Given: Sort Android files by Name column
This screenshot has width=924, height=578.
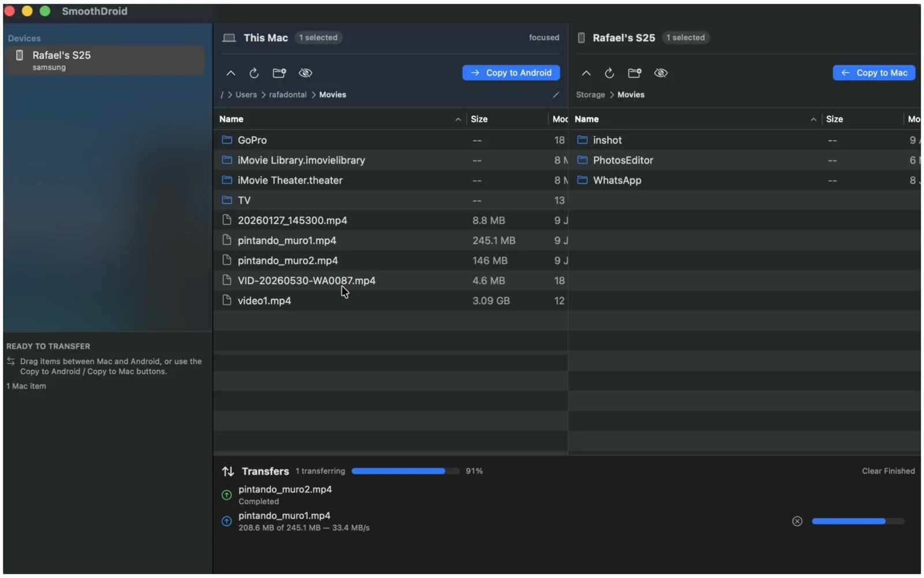Looking at the screenshot, I should [x=695, y=119].
